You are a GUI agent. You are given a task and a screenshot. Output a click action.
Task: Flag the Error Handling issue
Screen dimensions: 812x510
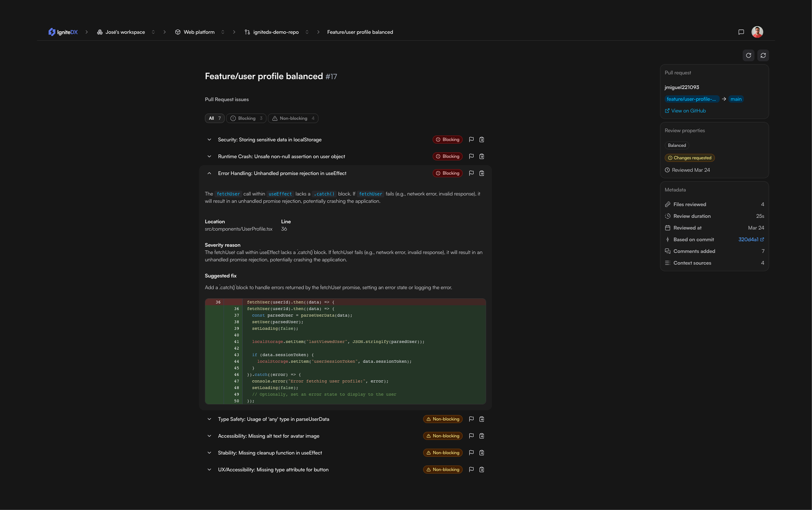pos(471,173)
